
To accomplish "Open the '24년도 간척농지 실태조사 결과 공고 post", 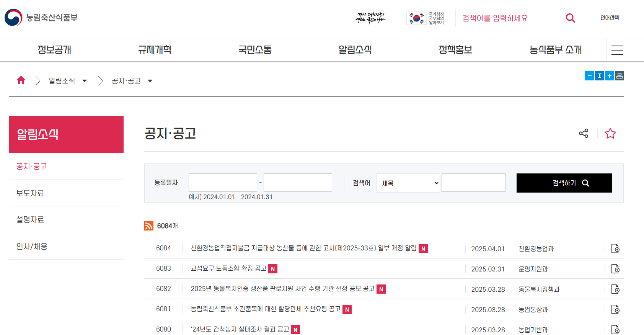I will [x=240, y=329].
